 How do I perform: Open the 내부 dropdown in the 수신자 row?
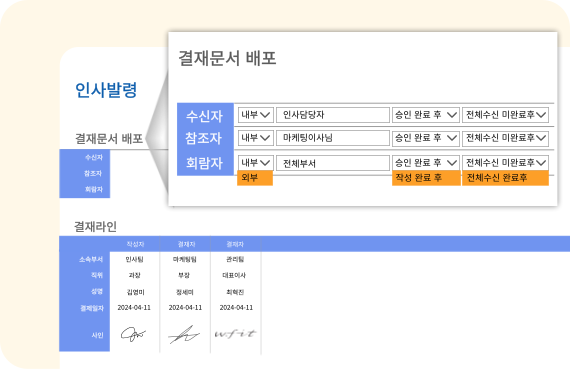(x=256, y=115)
